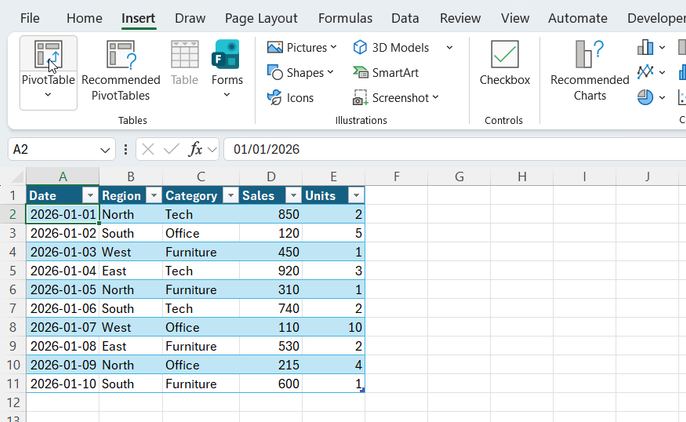686x422 pixels.
Task: Click formula bar options dots
Action: point(126,150)
